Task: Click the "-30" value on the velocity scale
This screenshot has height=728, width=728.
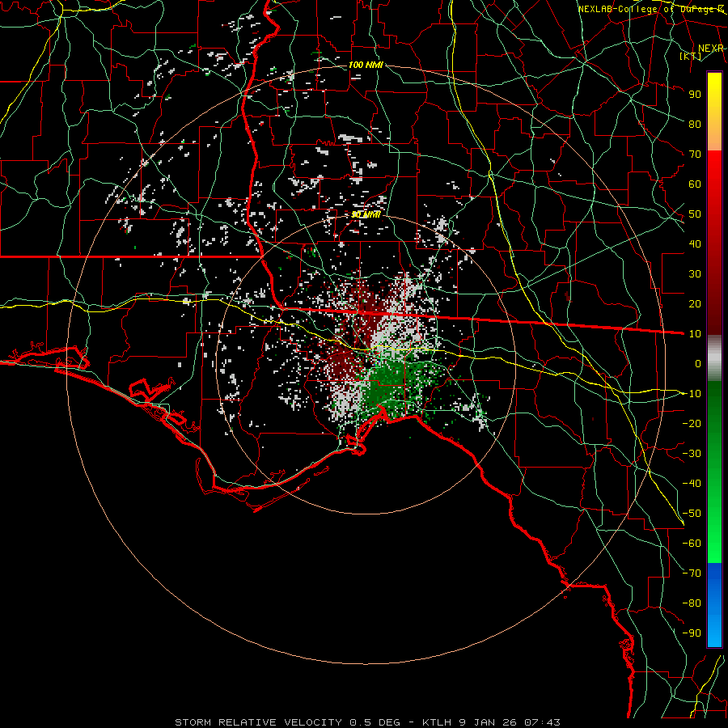Action: pos(692,454)
